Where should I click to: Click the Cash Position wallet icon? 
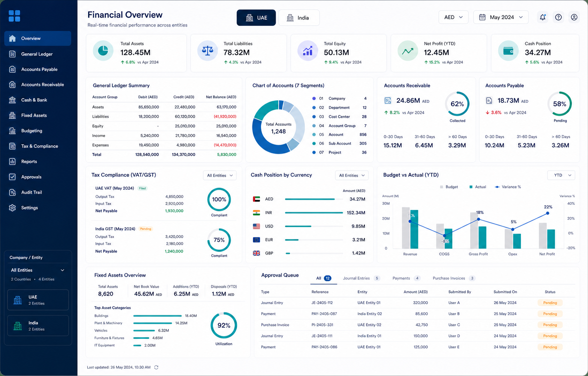[508, 51]
